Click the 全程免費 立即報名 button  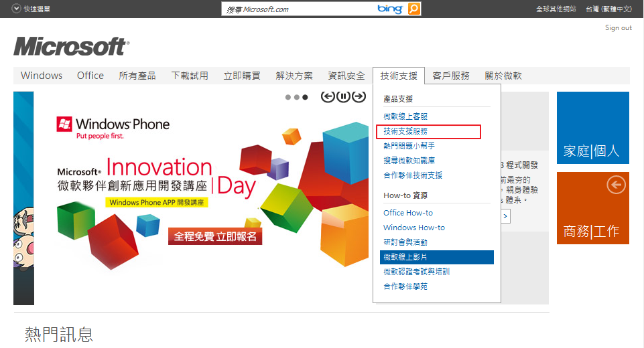[x=215, y=236]
